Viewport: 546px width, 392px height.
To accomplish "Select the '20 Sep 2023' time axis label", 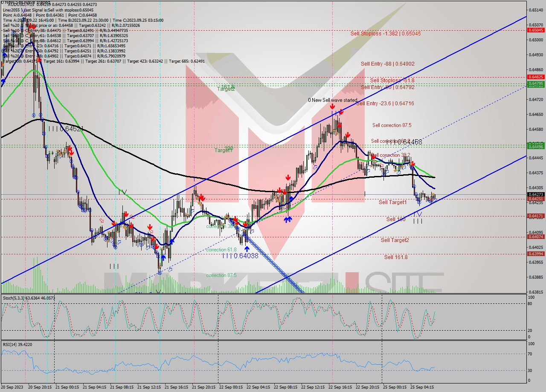I will click(x=13, y=387).
